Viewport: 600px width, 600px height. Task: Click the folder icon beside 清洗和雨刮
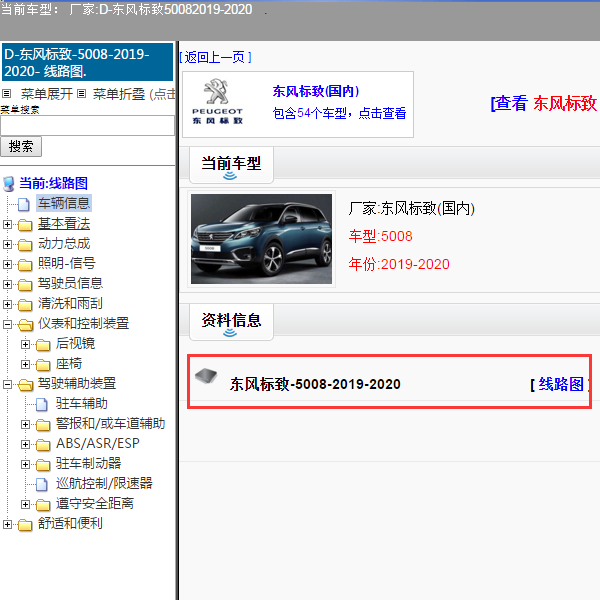[25, 305]
